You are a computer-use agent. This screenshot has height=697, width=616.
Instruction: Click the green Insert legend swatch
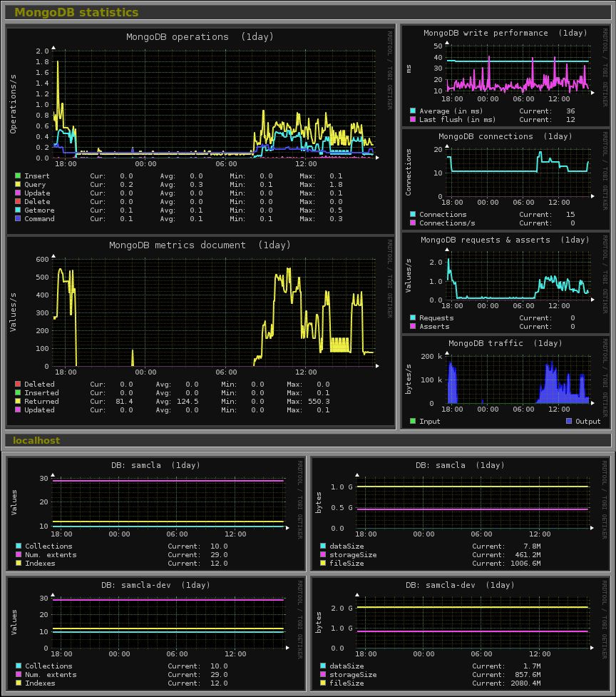click(19, 176)
